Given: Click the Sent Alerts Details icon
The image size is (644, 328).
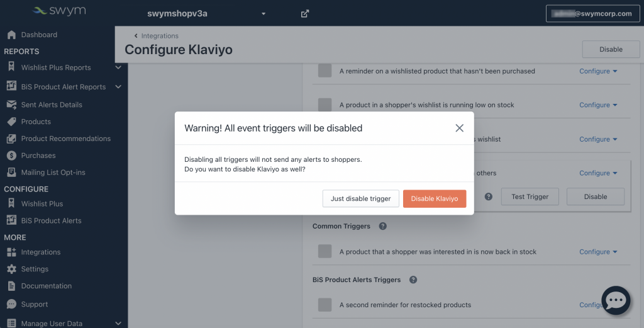Looking at the screenshot, I should point(11,105).
